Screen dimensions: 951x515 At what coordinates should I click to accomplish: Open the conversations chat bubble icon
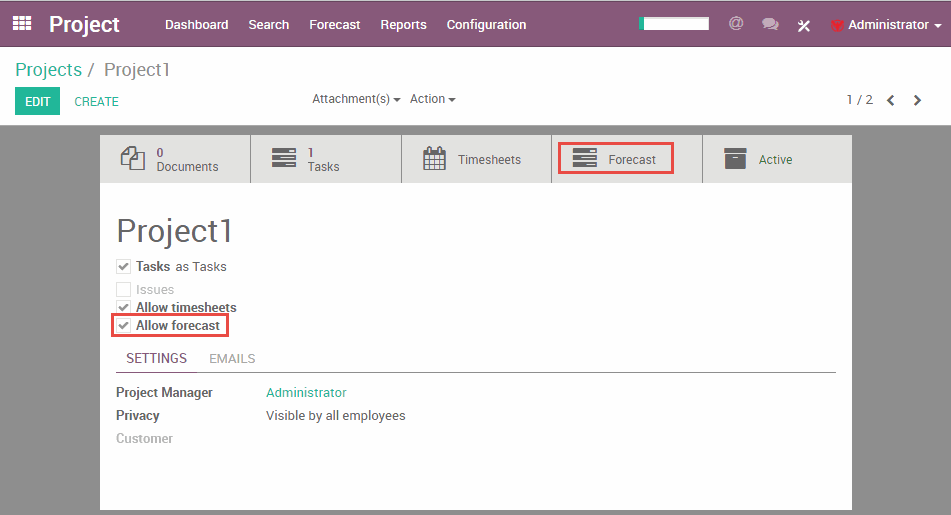[x=770, y=25]
